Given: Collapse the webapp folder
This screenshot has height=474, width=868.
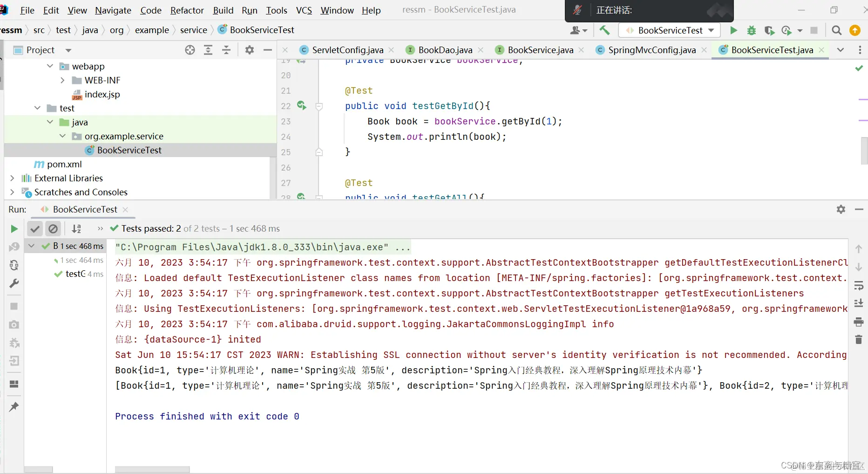Looking at the screenshot, I should pos(50,66).
